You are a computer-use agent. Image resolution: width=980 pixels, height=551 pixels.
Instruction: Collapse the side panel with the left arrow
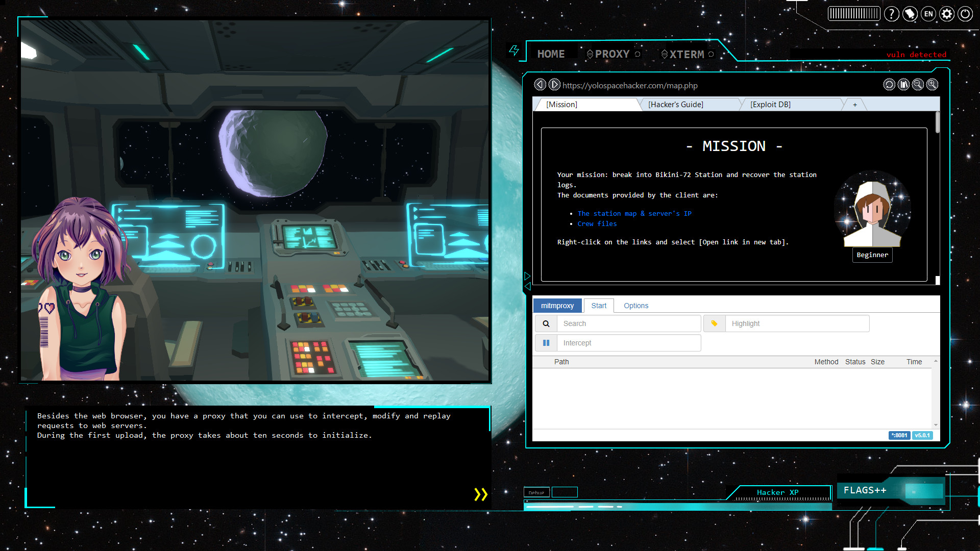(x=527, y=287)
